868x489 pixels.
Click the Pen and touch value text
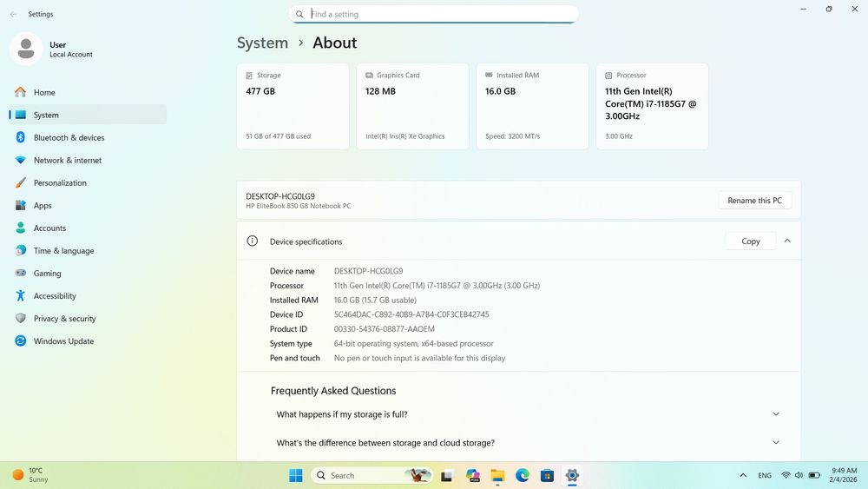pyautogui.click(x=419, y=358)
